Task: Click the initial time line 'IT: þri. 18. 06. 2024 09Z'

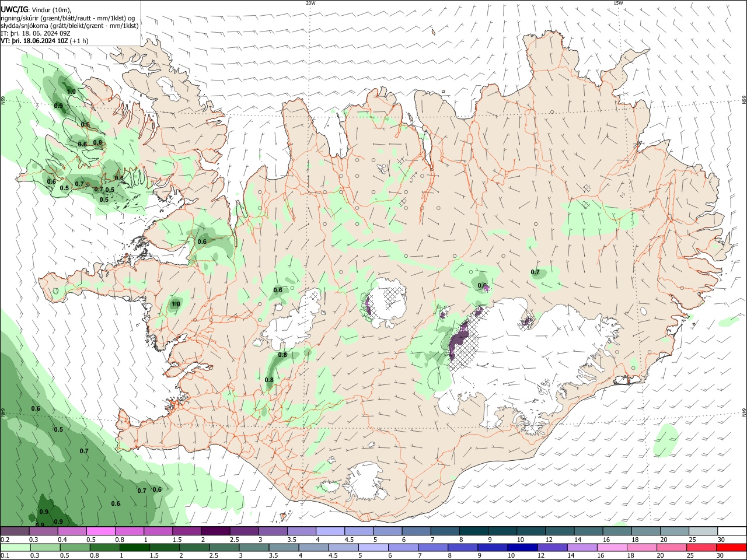Action: (x=36, y=33)
